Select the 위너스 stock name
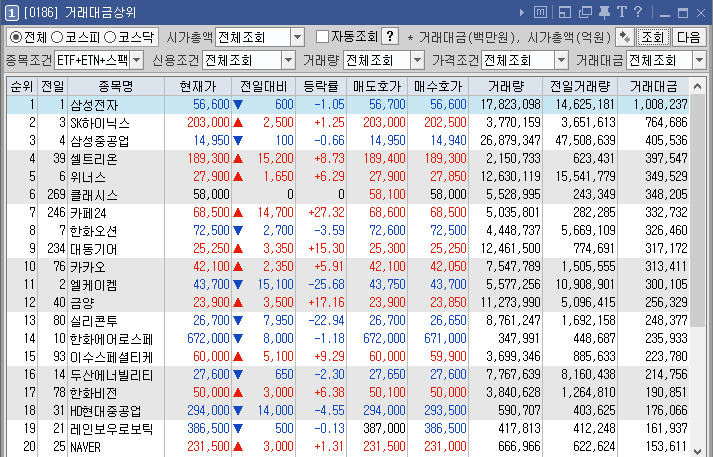 click(88, 177)
